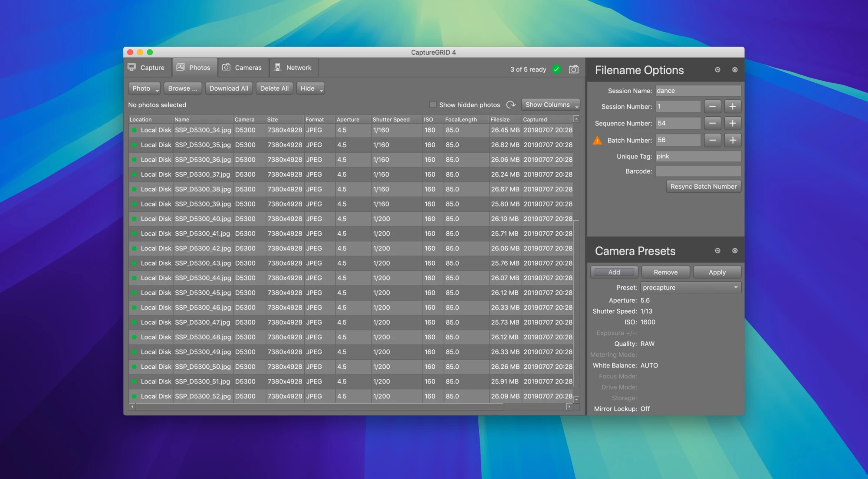Decrease the Batch Number with minus
This screenshot has width=868, height=479.
712,140
